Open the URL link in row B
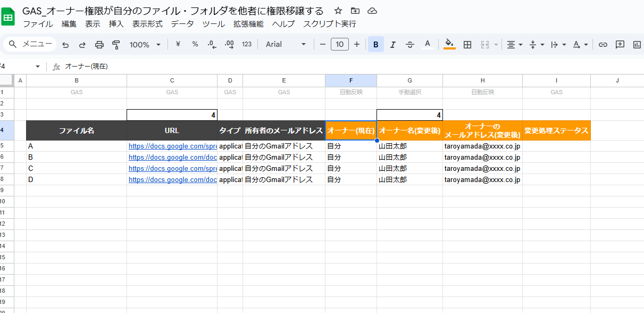 point(172,157)
